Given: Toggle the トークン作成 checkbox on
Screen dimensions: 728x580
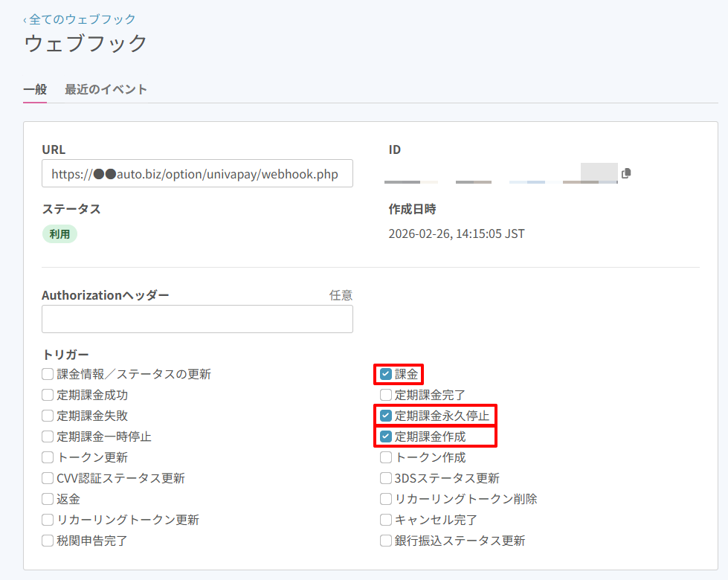Looking at the screenshot, I should [x=386, y=457].
